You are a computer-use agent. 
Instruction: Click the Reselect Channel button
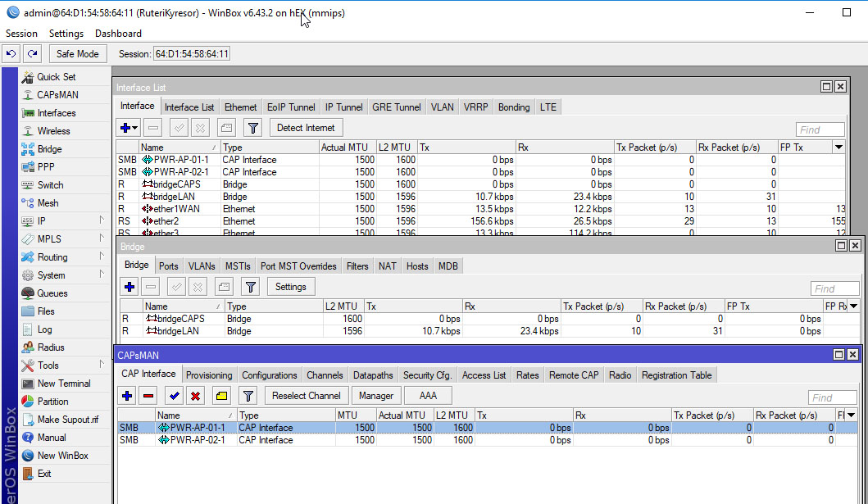(307, 396)
